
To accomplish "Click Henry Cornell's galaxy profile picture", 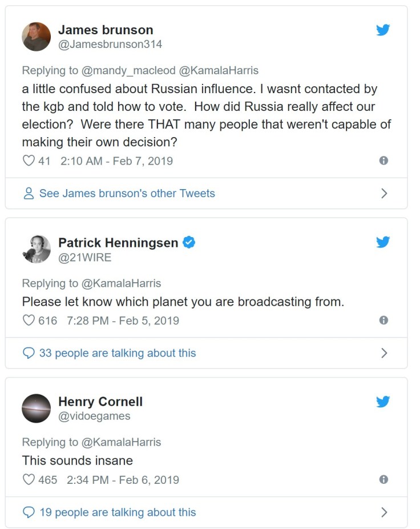I will [x=37, y=408].
